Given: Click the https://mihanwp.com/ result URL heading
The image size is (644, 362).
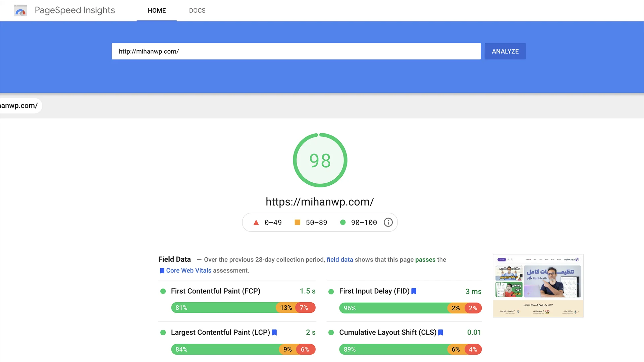Looking at the screenshot, I should click(320, 202).
